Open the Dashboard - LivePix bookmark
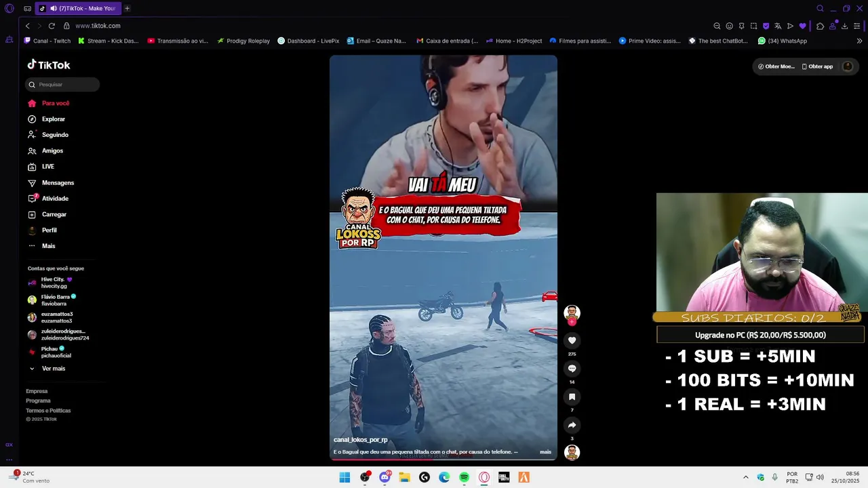 [x=308, y=41]
